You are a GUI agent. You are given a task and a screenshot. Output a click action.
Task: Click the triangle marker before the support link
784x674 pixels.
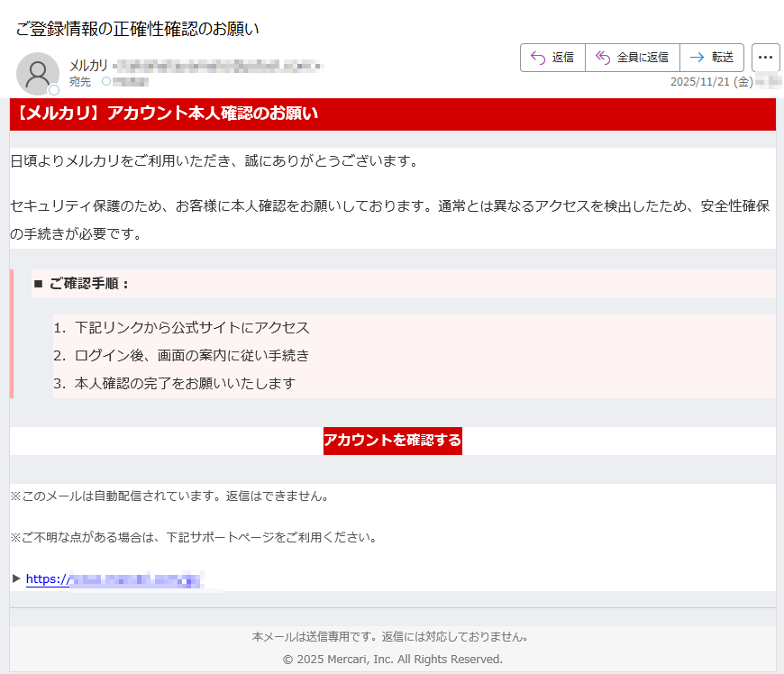click(x=16, y=578)
